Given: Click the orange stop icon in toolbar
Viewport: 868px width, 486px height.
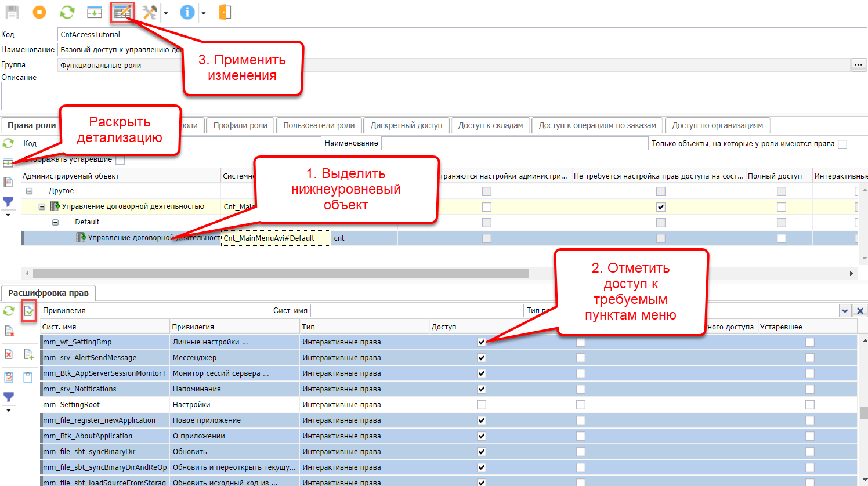Looking at the screenshot, I should [39, 12].
